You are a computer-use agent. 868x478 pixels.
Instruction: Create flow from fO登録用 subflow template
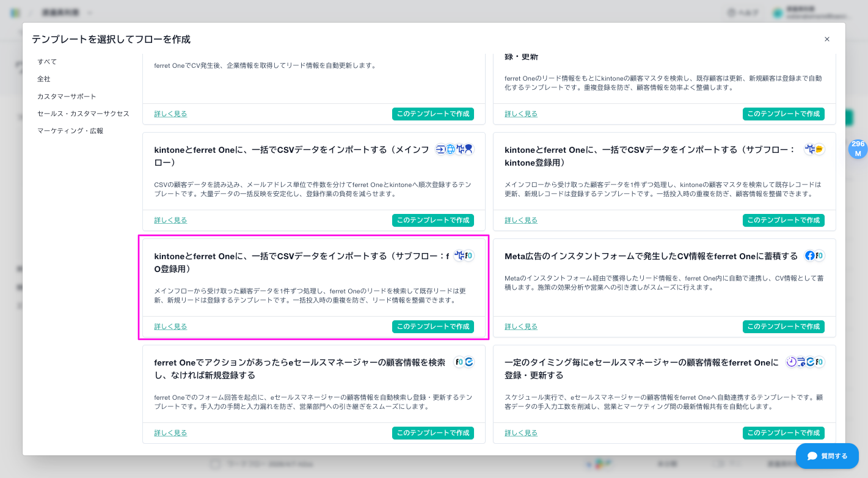coord(432,326)
